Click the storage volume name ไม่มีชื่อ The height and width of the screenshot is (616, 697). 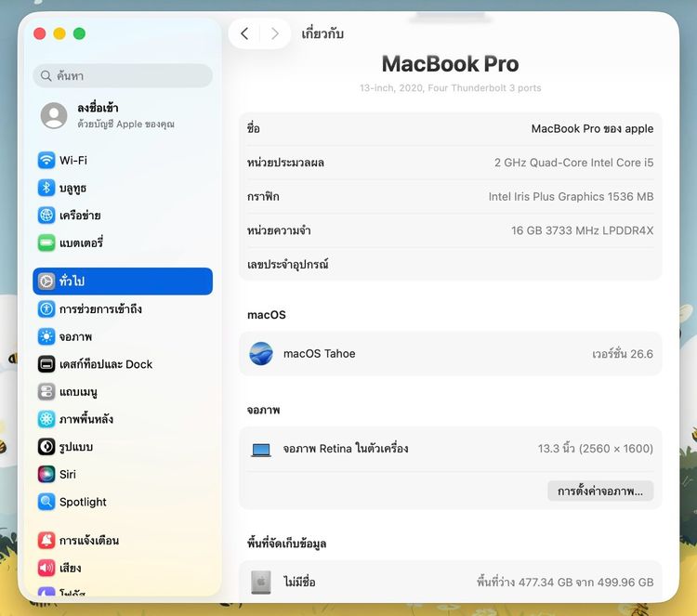point(299,582)
